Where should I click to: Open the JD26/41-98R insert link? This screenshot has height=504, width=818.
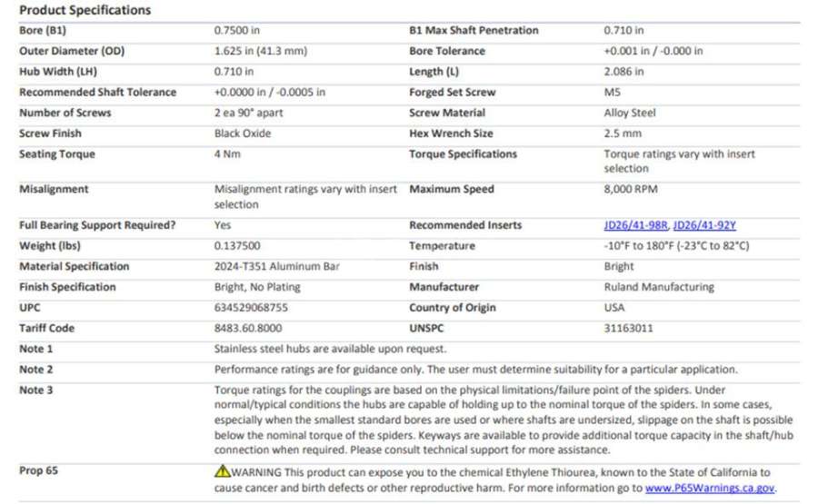(x=635, y=225)
